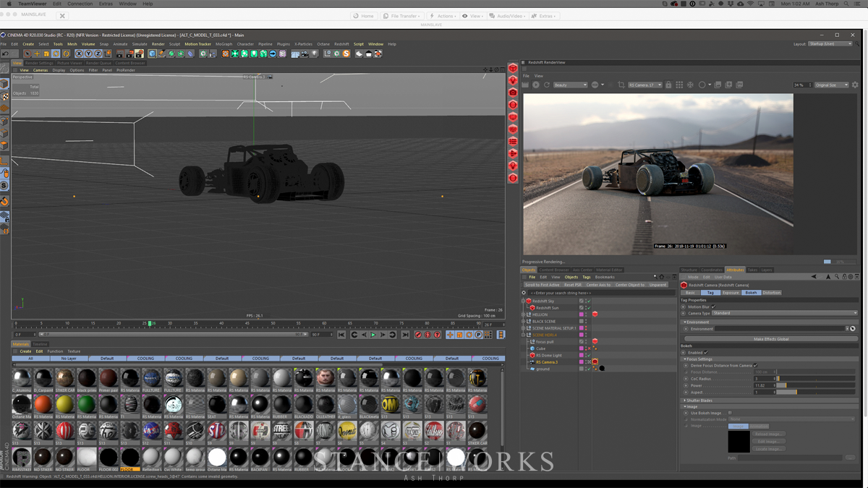Toggle the Use Bokeh Image checkbox
Image resolution: width=868 pixels, height=488 pixels.
click(730, 413)
